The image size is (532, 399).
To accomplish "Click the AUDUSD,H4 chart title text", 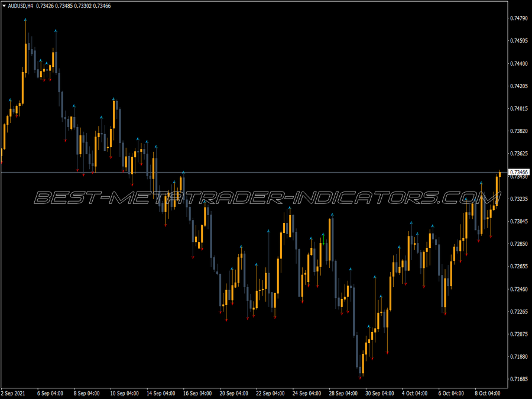I will pos(21,6).
